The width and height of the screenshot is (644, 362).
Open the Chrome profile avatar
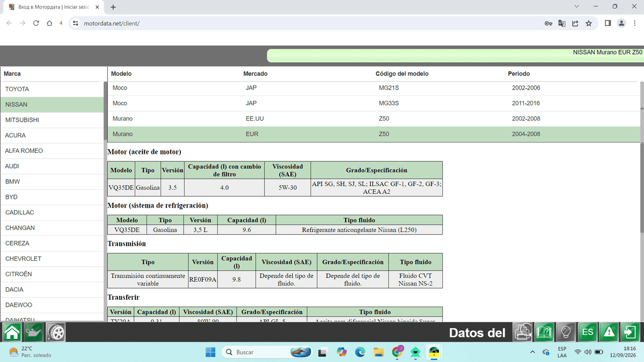[x=621, y=23]
